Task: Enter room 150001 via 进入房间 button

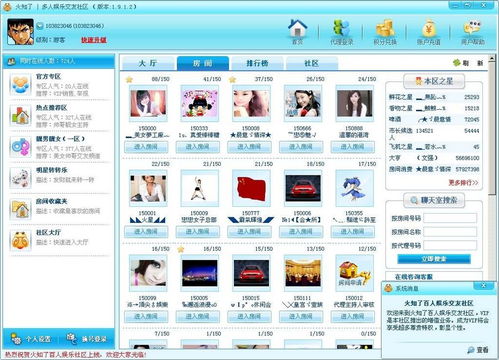Action: click(x=146, y=231)
